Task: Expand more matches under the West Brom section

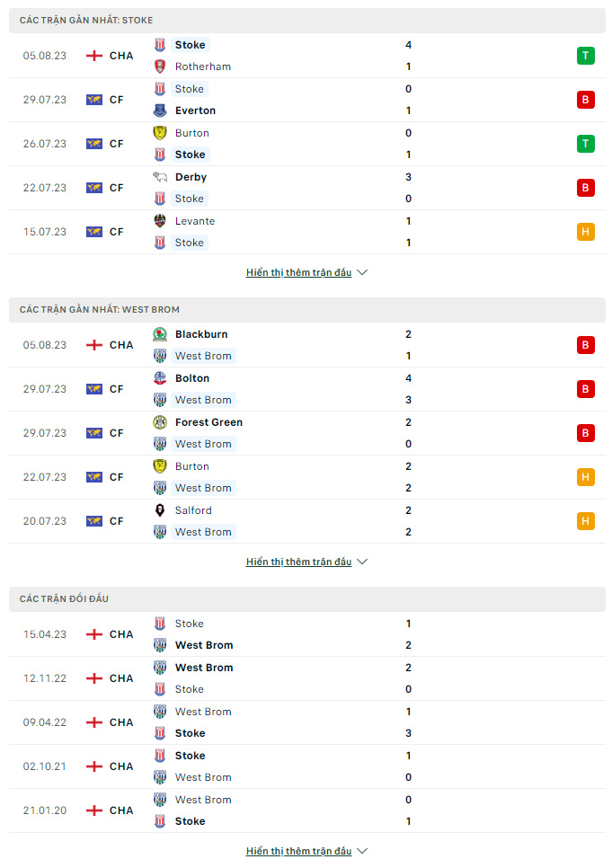Action: (306, 562)
